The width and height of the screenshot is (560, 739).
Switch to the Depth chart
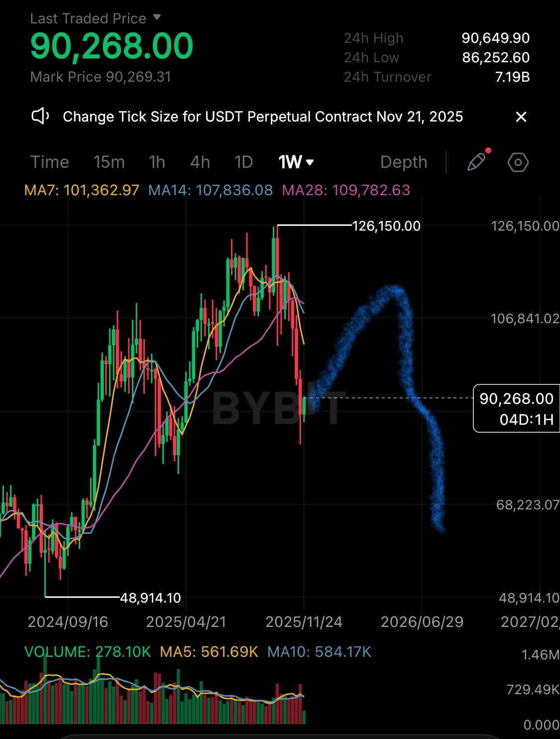click(x=404, y=162)
